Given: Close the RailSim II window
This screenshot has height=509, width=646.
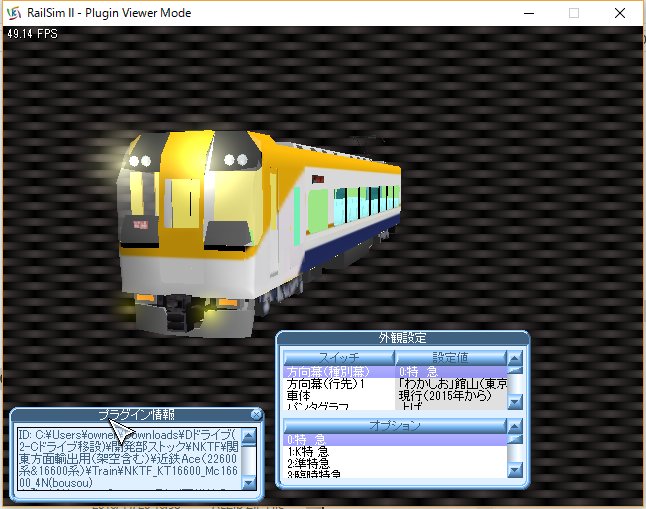Looking at the screenshot, I should (620, 13).
